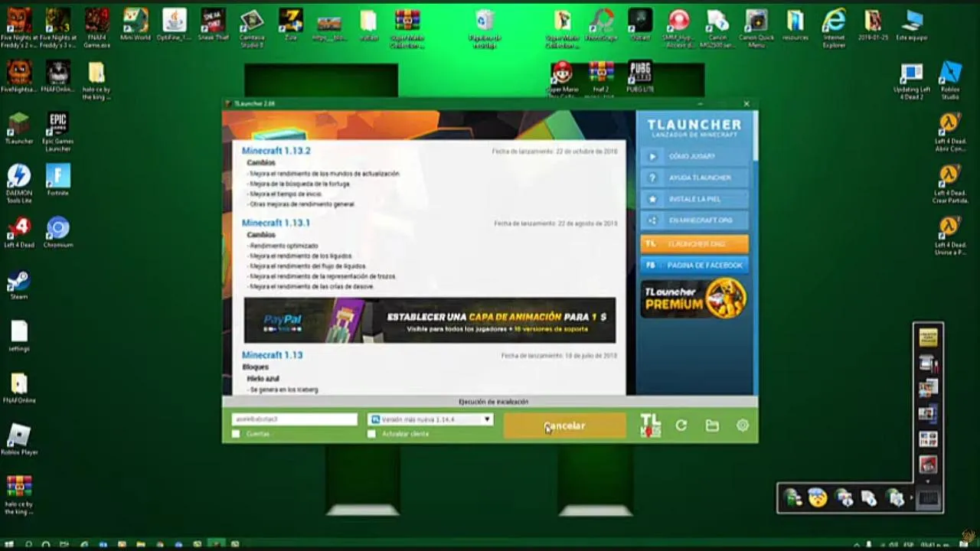Open Roblox Player desktop icon
980x551 pixels.
pos(18,435)
